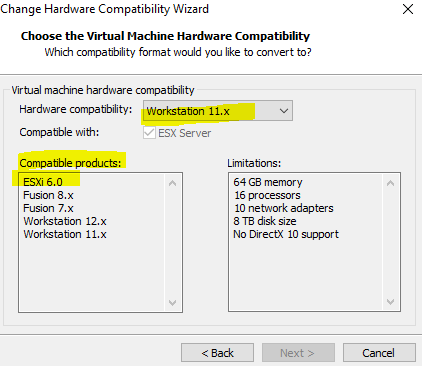Click the Next button
Viewport: 422px width, 366px height.
298,353
